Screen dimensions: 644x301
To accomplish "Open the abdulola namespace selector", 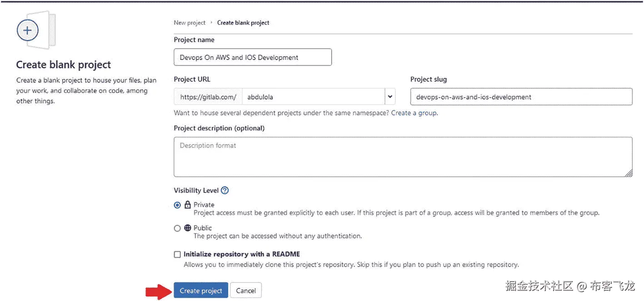I will pos(314,97).
